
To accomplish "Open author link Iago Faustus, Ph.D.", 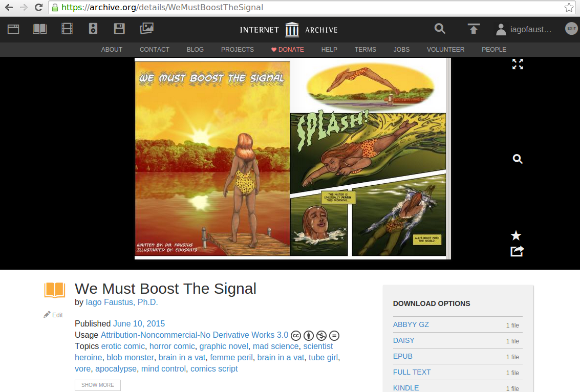I will 122,302.
